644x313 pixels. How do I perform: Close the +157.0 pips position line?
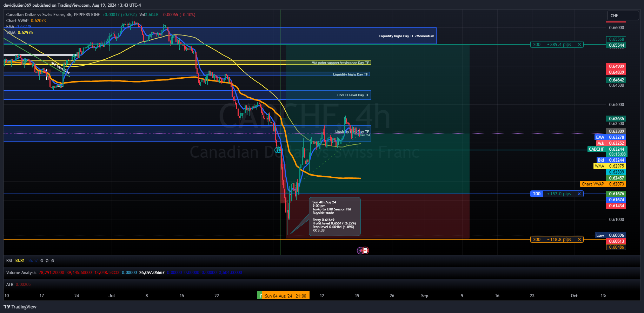point(579,194)
